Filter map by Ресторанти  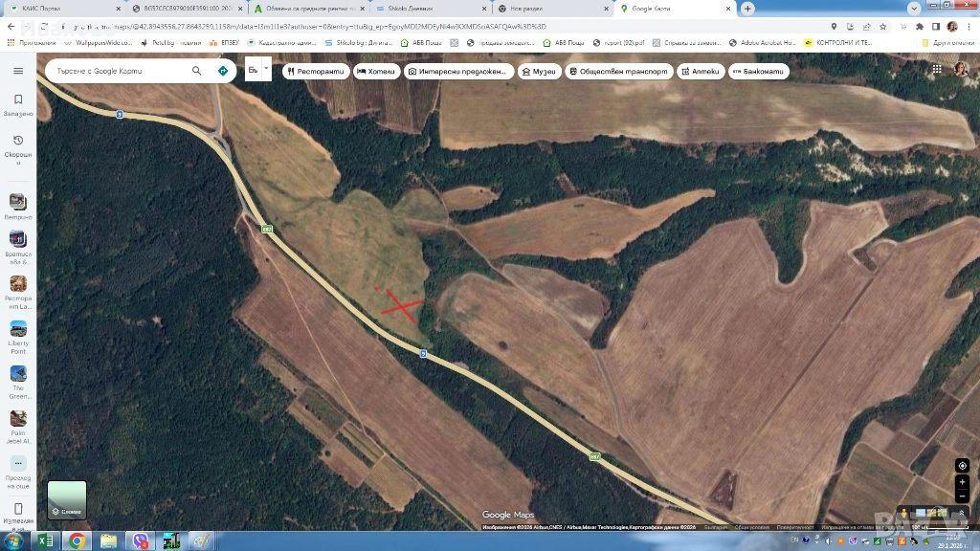click(315, 72)
